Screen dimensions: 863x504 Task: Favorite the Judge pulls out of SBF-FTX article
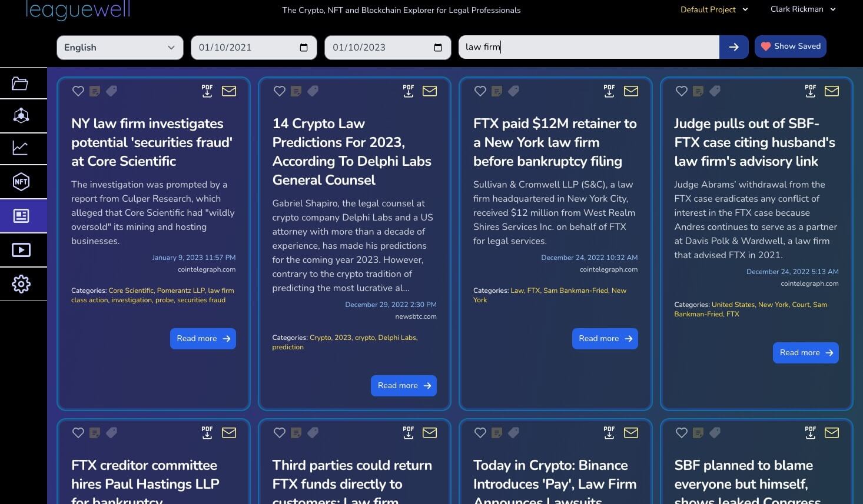(x=682, y=91)
